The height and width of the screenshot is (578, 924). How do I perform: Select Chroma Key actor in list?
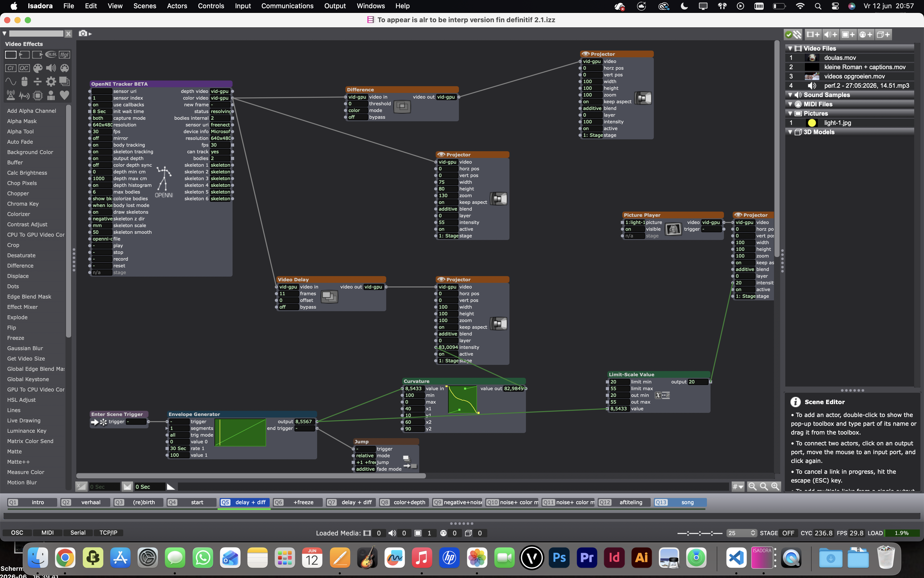[x=23, y=204]
